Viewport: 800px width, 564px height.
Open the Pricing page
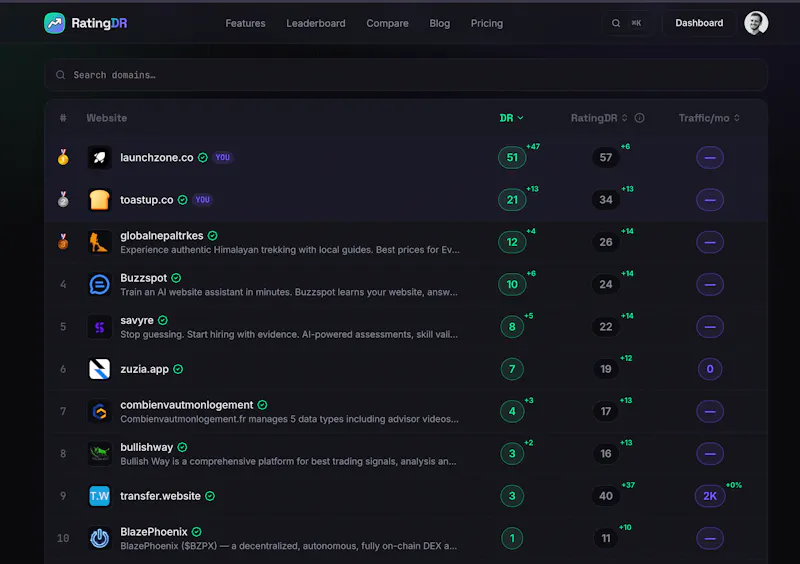[487, 23]
